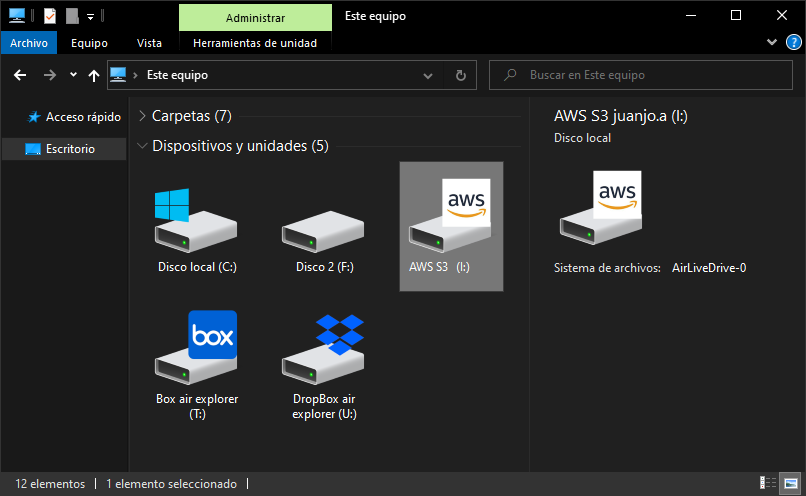806x496 pixels.
Task: Maximize the Este equipo window
Action: (x=736, y=15)
